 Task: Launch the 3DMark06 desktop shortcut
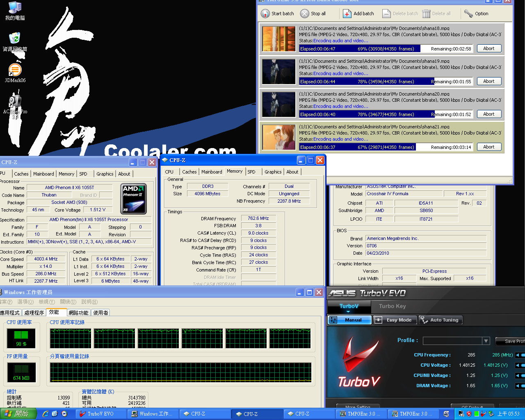(15, 70)
